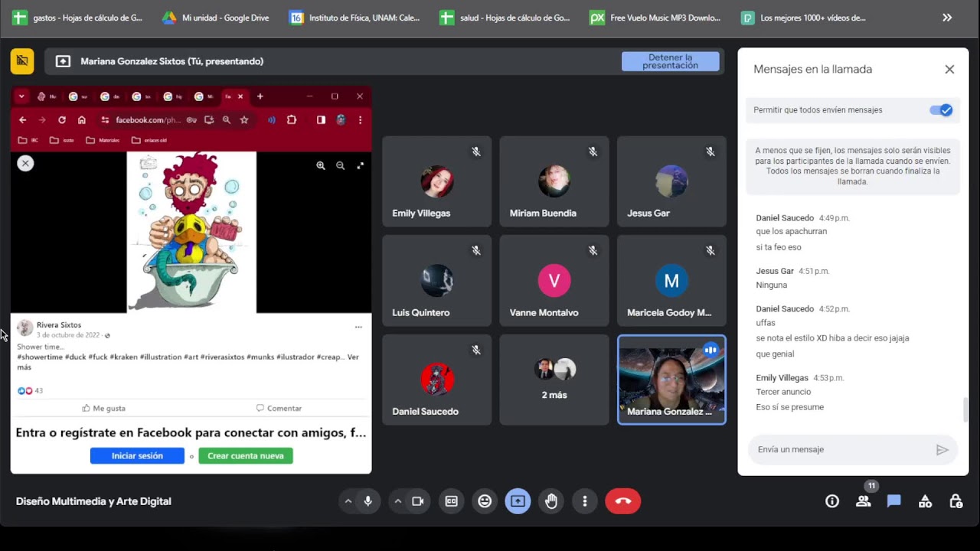
Task: Open the 'Free Vuelo Music MP3' tab
Action: pyautogui.click(x=655, y=18)
